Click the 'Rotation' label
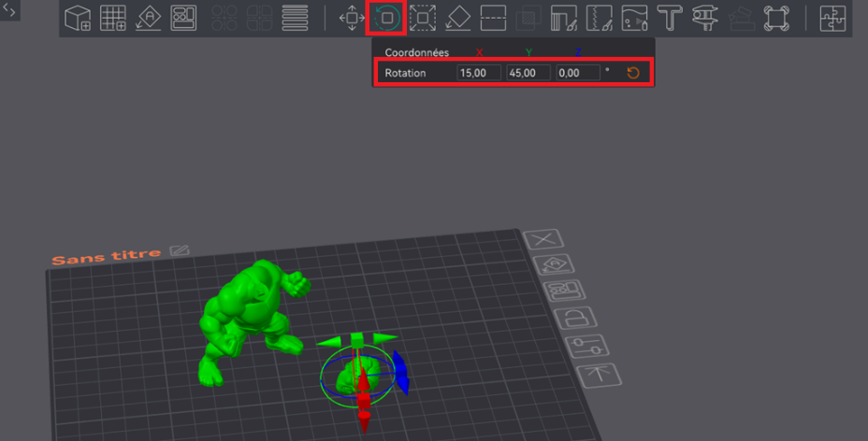Image resolution: width=868 pixels, height=441 pixels. click(405, 73)
